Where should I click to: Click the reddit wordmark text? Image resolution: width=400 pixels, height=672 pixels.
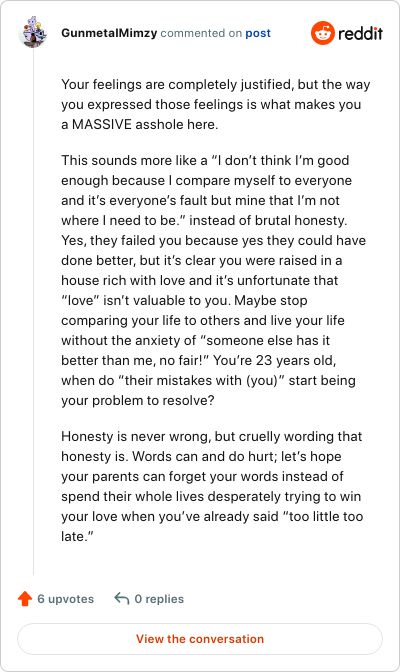[360, 33]
